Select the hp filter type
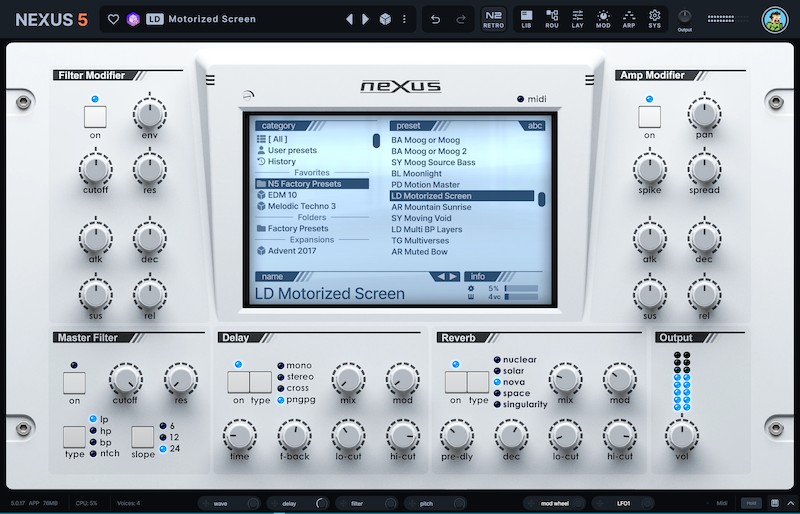The height and width of the screenshot is (514, 800). click(x=101, y=431)
